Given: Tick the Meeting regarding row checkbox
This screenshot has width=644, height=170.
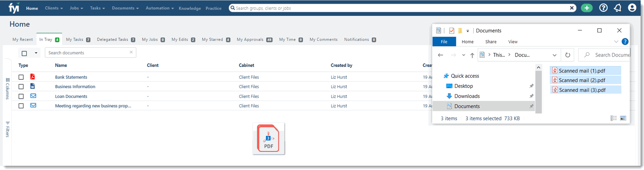Looking at the screenshot, I should click(x=21, y=106).
